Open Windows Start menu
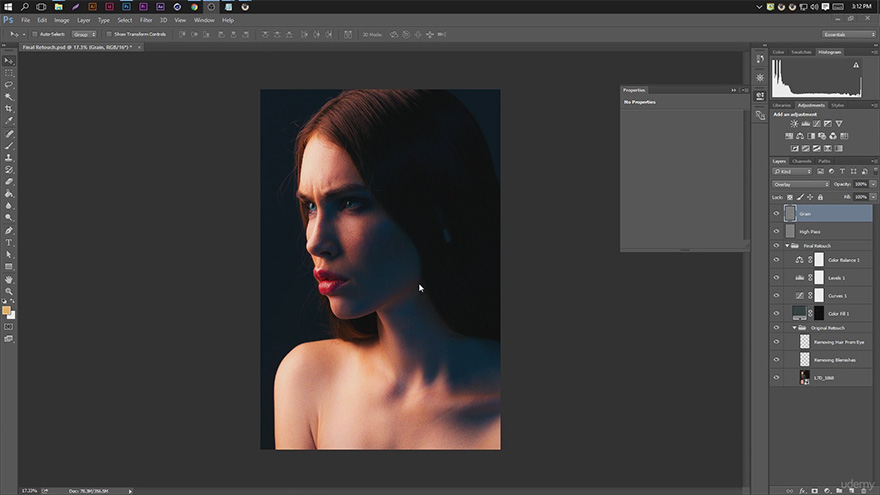The image size is (880, 495). pos(8,7)
